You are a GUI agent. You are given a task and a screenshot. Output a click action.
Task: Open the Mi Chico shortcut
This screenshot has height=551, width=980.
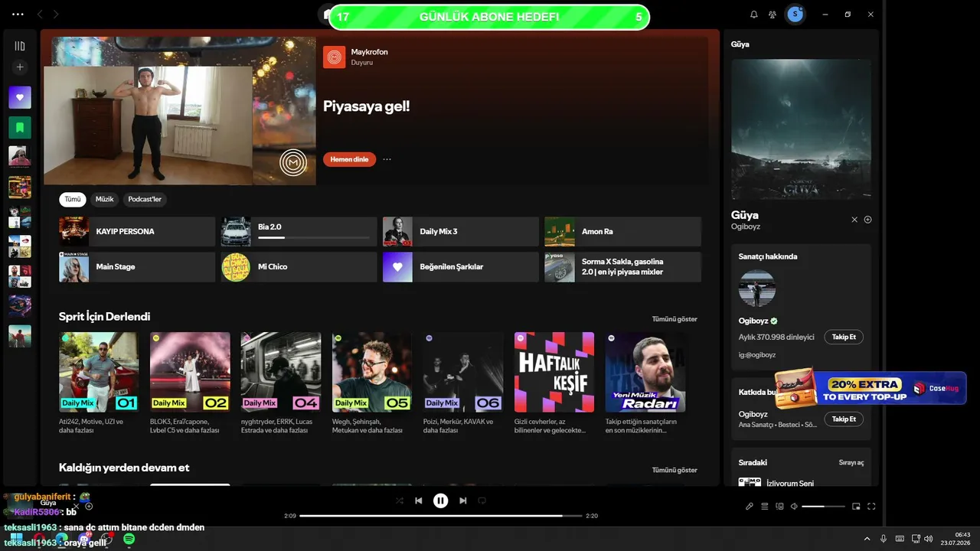(299, 267)
